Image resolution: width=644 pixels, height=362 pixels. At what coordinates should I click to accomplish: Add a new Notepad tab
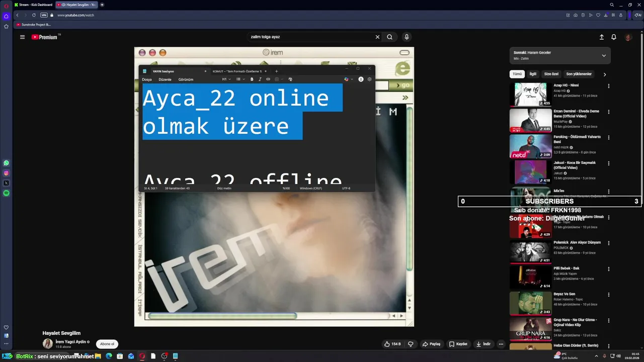(276, 71)
